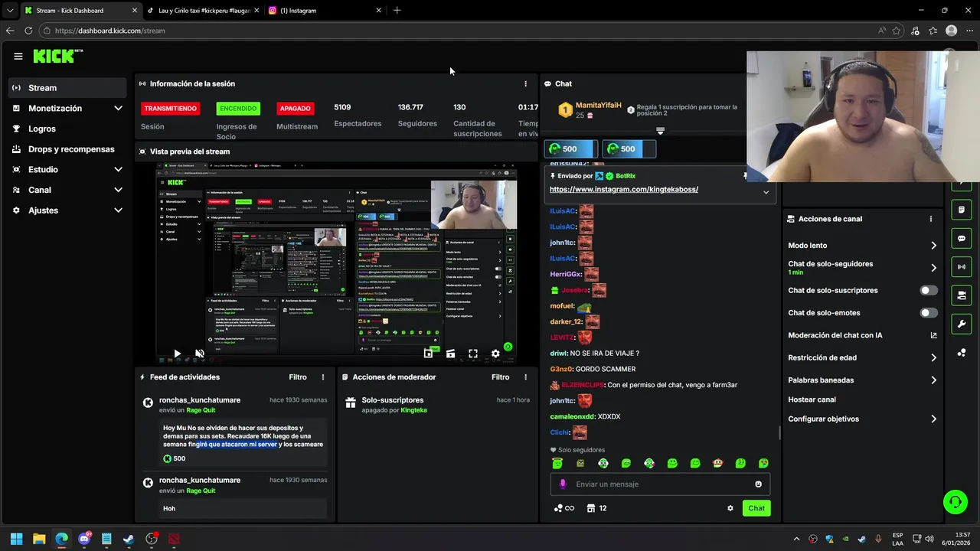Click the wrench tools icon in right rail

point(962,324)
